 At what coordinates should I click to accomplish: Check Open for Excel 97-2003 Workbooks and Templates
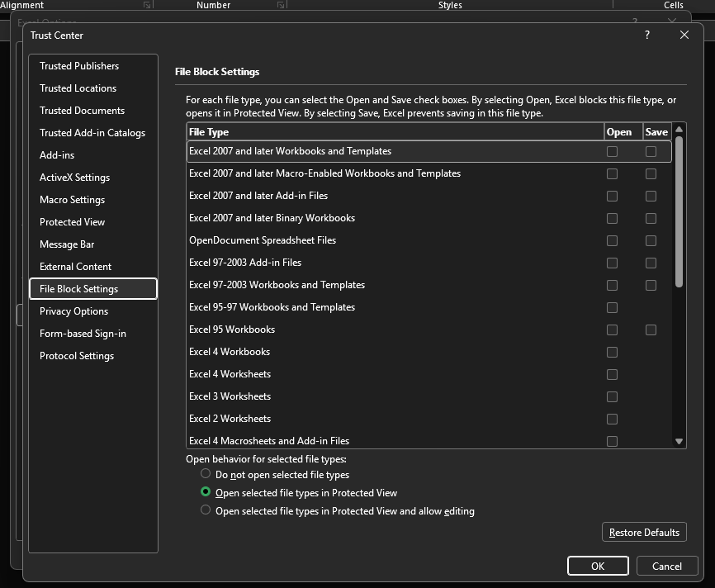tap(612, 286)
